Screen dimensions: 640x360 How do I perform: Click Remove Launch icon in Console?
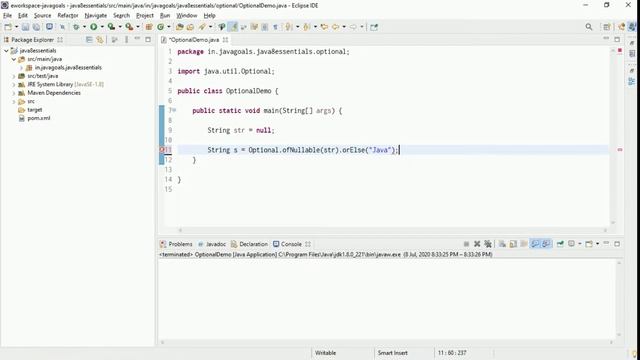(x=477, y=244)
